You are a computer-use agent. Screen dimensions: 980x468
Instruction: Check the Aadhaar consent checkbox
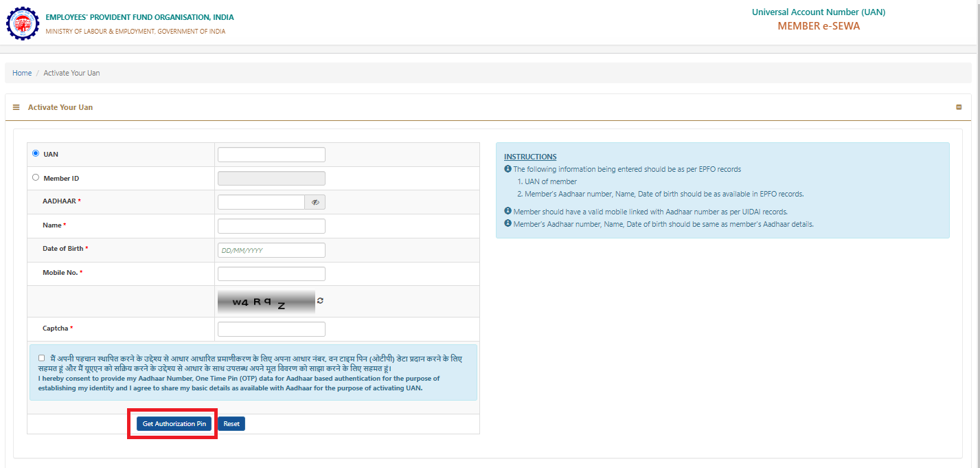(42, 358)
